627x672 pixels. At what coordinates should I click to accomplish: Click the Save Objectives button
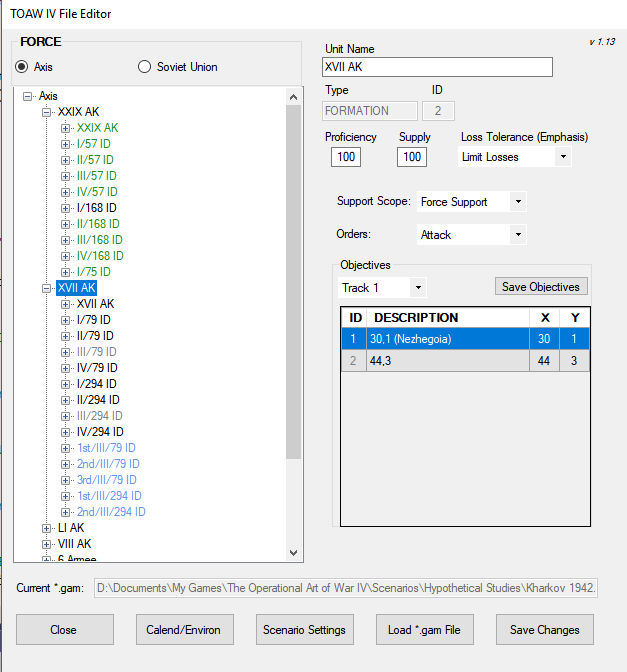click(x=541, y=286)
